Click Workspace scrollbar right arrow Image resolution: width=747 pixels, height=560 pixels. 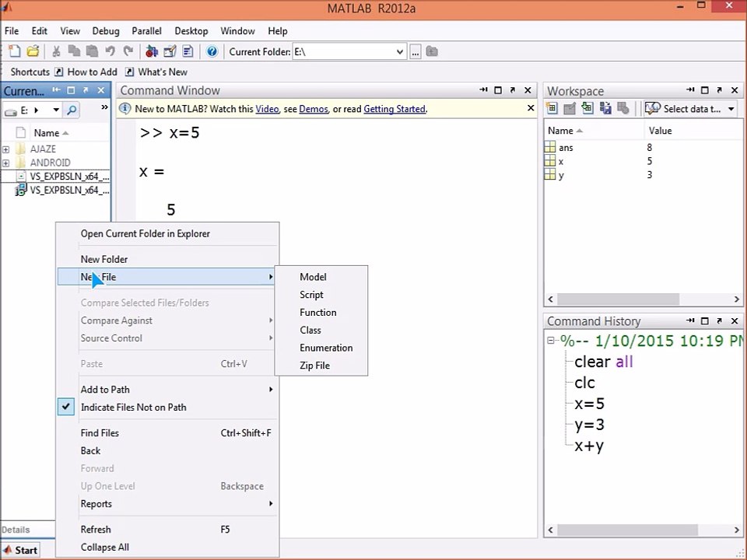point(737,299)
